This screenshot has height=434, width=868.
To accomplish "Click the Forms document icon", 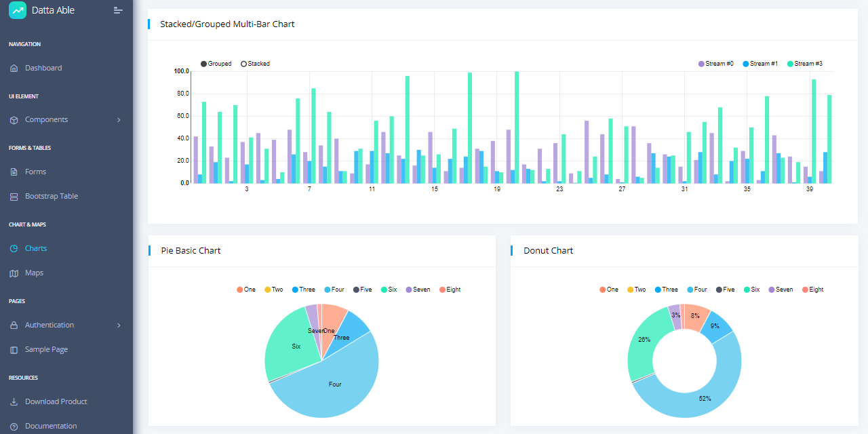I will pyautogui.click(x=14, y=172).
